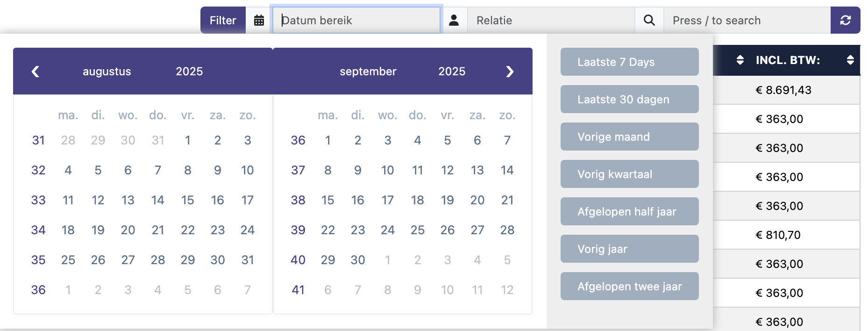The height and width of the screenshot is (331, 868).
Task: Click the sort arrows left of INCL. BTW
Action: 740,60
